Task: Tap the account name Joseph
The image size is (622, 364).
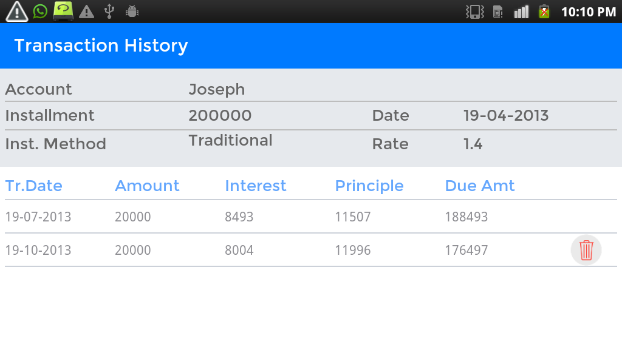Action: [x=217, y=89]
